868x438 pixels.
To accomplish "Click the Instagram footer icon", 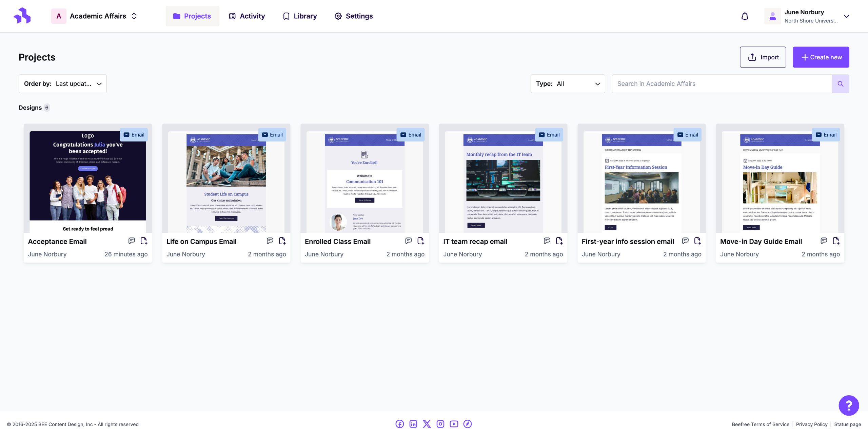I will tap(440, 424).
